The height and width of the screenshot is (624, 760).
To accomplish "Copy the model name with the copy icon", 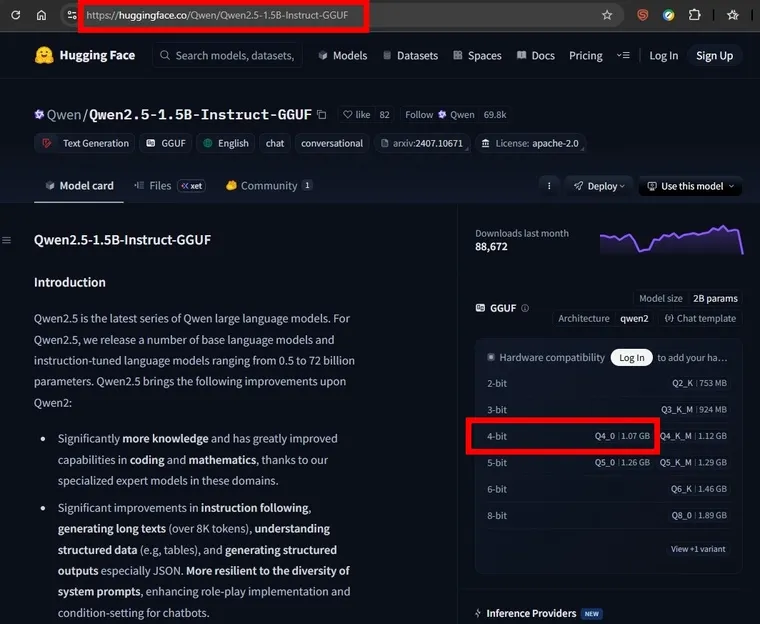I will pos(322,115).
